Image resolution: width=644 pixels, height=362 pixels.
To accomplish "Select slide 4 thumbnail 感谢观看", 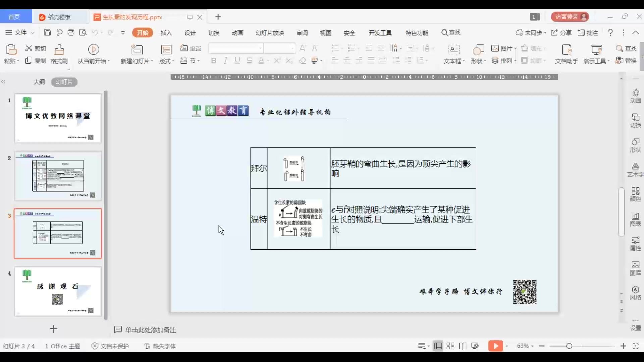I will click(x=58, y=292).
